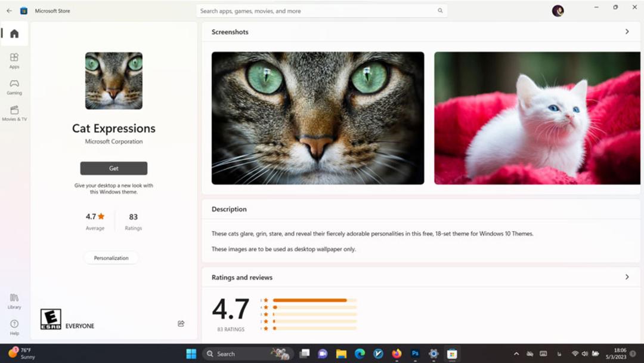Click the 4-star rating bar

tap(315, 307)
